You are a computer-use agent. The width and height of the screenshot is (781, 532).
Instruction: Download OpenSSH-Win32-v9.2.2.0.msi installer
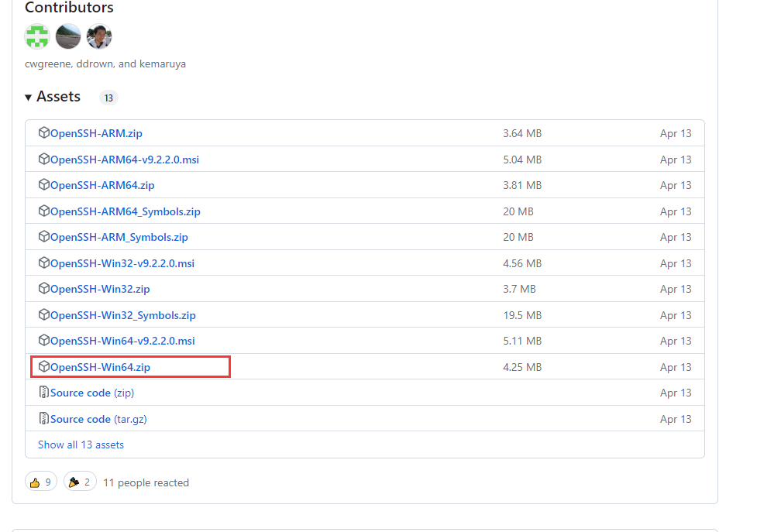point(122,263)
